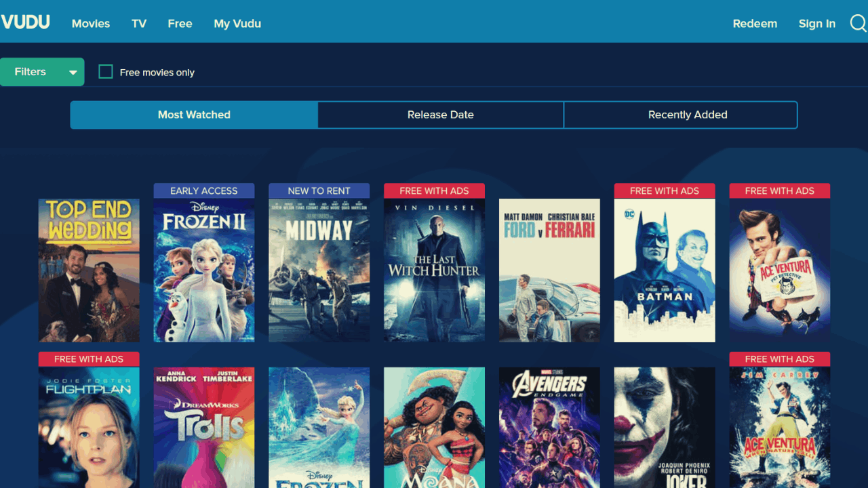Open the Joker movie poster
The image size is (868, 488).
pos(665,428)
